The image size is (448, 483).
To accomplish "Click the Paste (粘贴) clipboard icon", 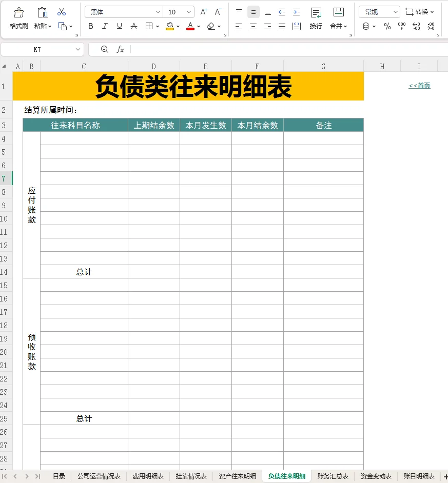I will pyautogui.click(x=43, y=13).
